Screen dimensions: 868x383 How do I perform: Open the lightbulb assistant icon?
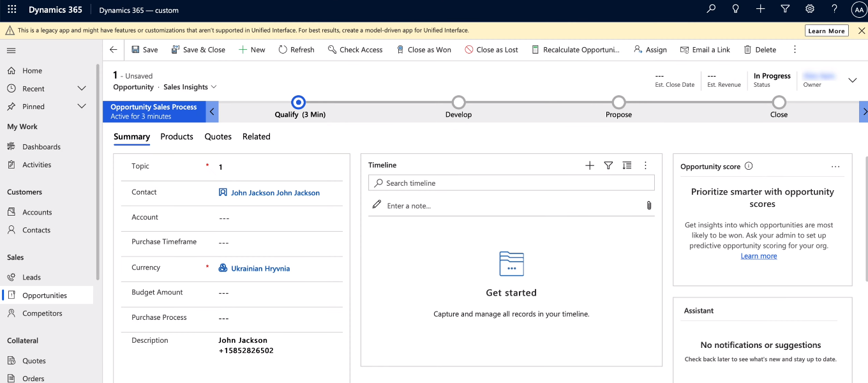coord(735,9)
